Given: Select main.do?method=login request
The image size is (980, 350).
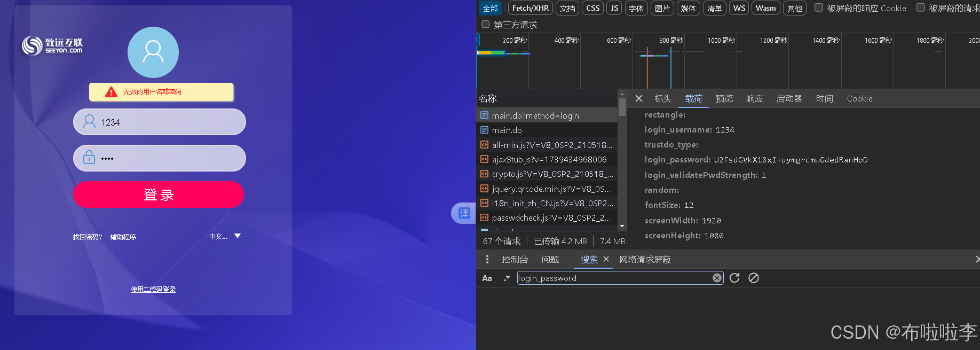Looking at the screenshot, I should (547, 115).
